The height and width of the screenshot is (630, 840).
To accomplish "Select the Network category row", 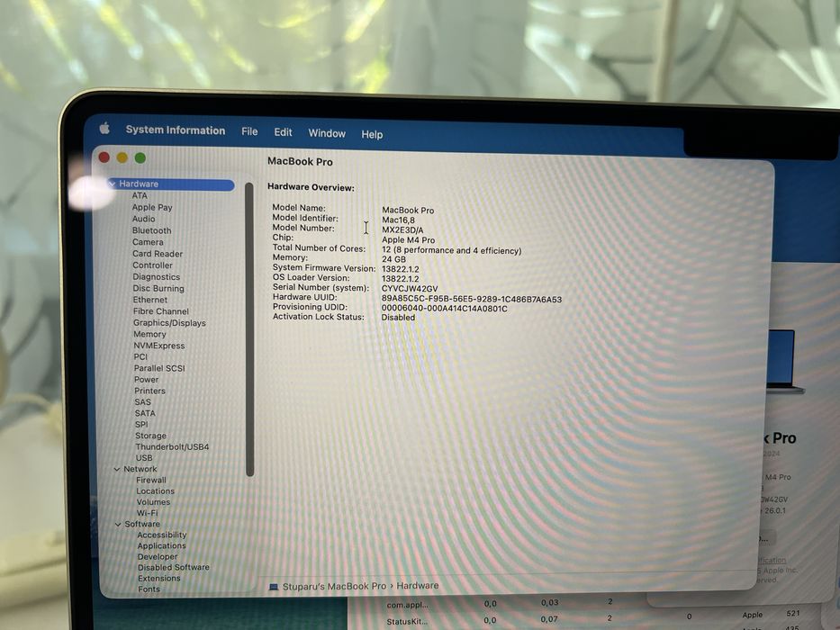I will click(x=140, y=469).
